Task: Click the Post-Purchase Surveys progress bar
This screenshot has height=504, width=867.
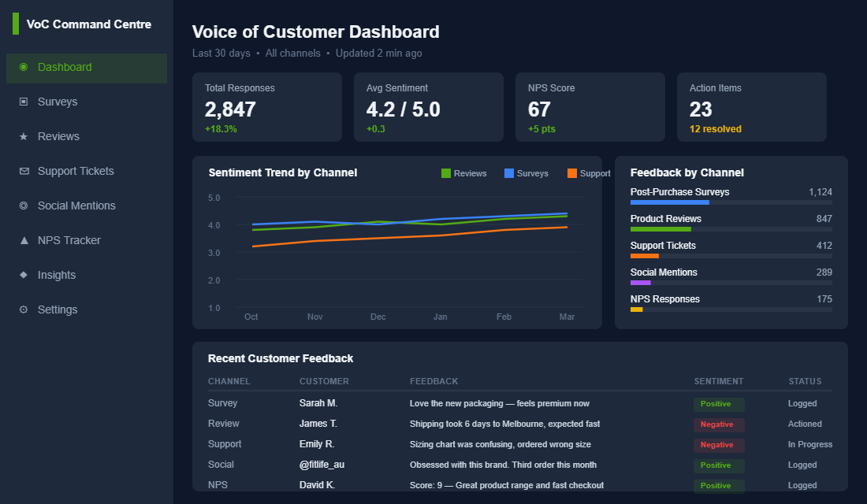Action: click(731, 202)
